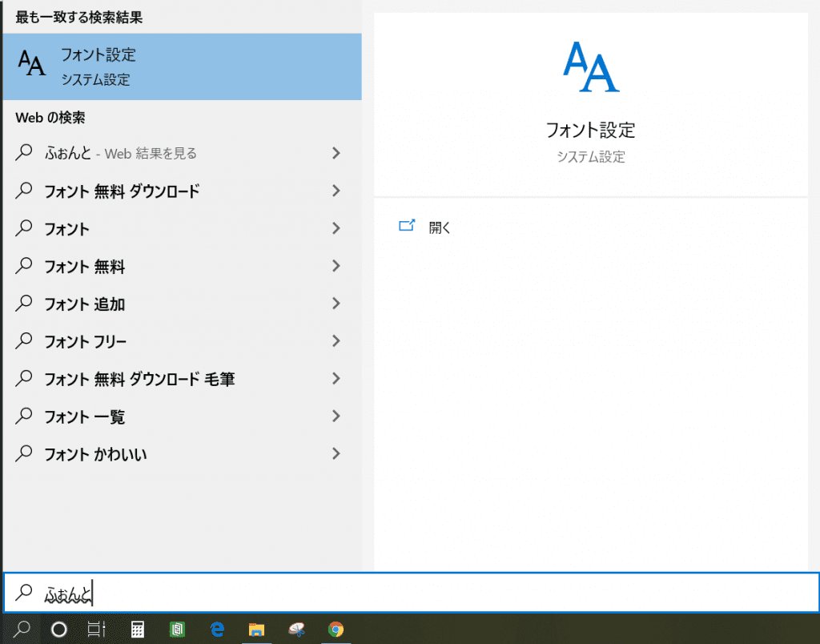Select the フォント web suggestion
The width and height of the screenshot is (820, 644).
pos(67,229)
